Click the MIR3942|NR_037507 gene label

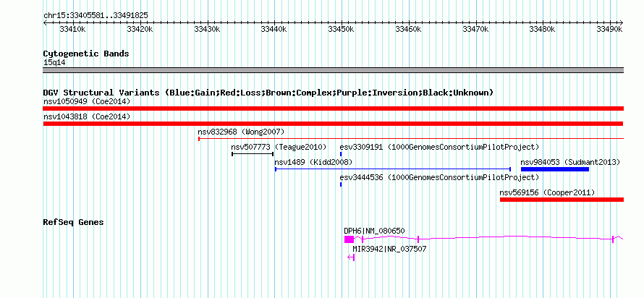[389, 249]
